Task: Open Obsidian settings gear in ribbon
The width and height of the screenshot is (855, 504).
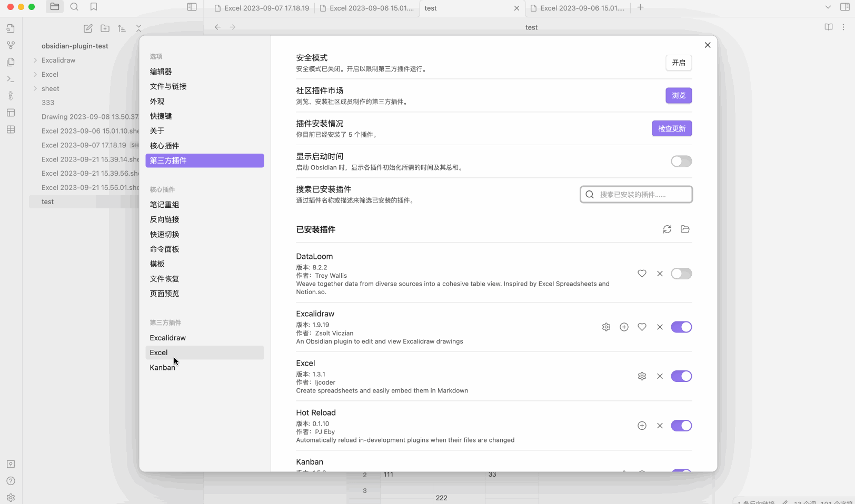Action: [11, 498]
